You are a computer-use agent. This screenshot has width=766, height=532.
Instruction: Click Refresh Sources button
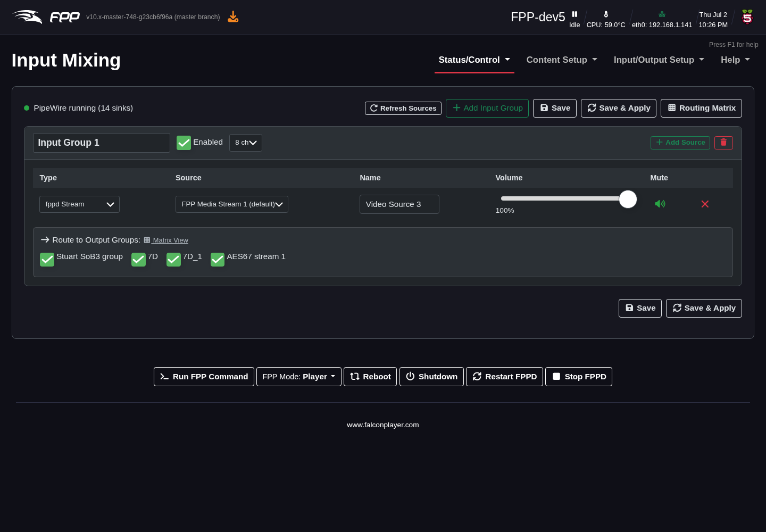[403, 108]
